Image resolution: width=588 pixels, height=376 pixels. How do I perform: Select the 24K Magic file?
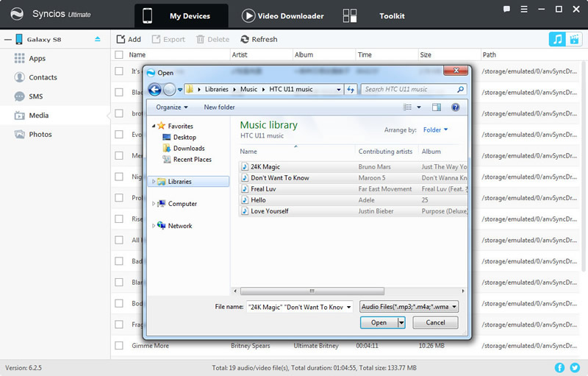tap(353, 166)
